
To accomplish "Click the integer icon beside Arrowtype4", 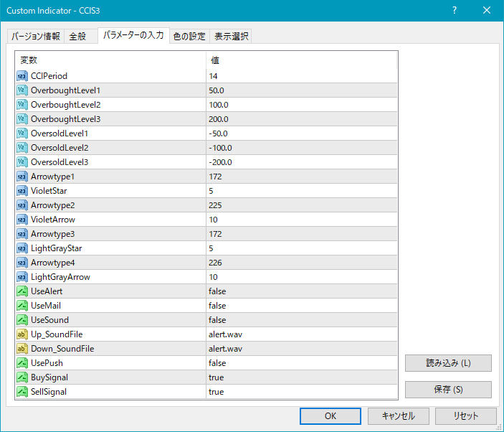I will (x=22, y=263).
